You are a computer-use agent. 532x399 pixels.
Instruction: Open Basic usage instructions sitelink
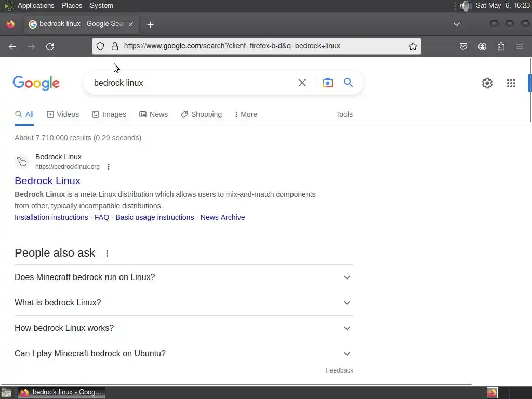click(155, 217)
